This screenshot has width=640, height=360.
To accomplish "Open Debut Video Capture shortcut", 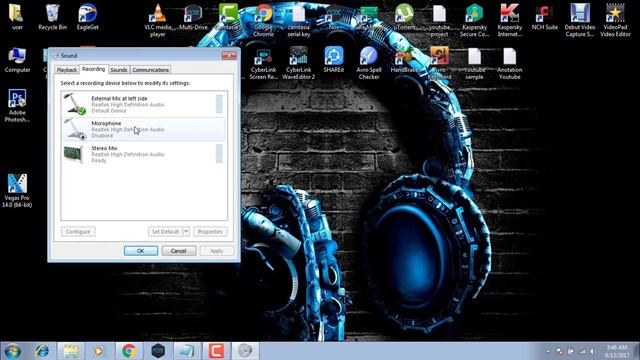I will coord(580,20).
